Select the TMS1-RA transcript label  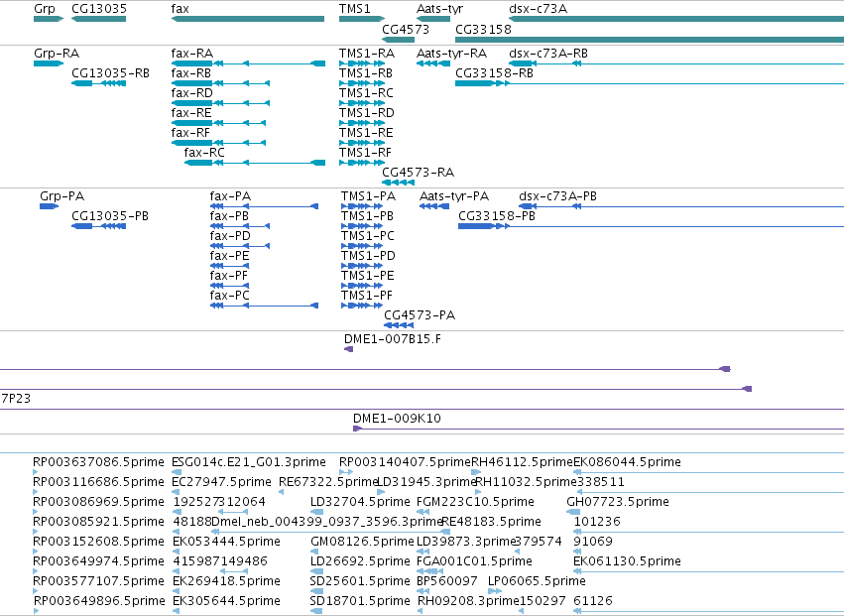(x=367, y=54)
